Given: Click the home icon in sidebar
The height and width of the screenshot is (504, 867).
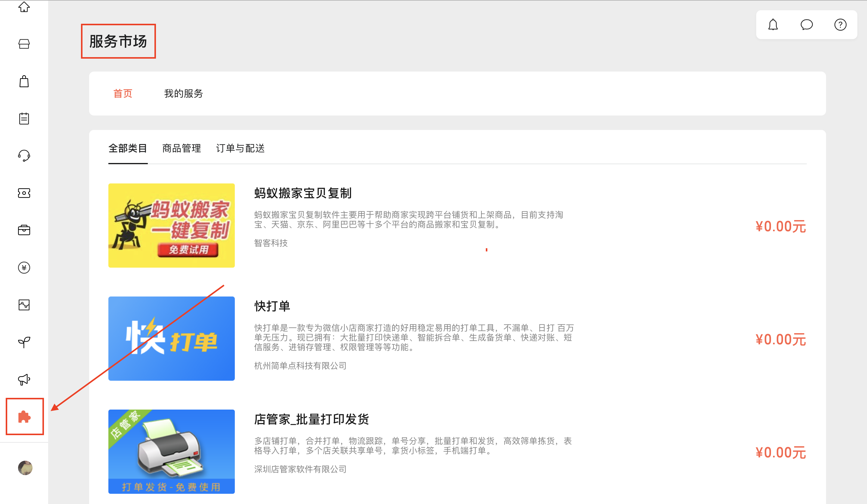Looking at the screenshot, I should point(24,7).
